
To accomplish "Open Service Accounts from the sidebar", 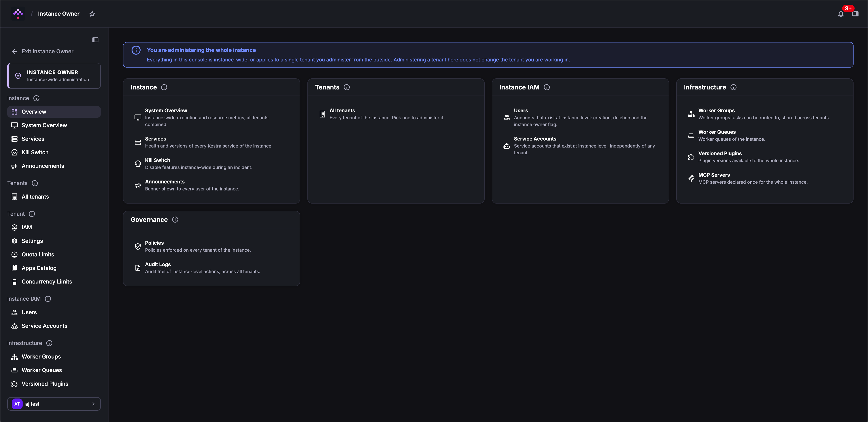I will [54, 326].
